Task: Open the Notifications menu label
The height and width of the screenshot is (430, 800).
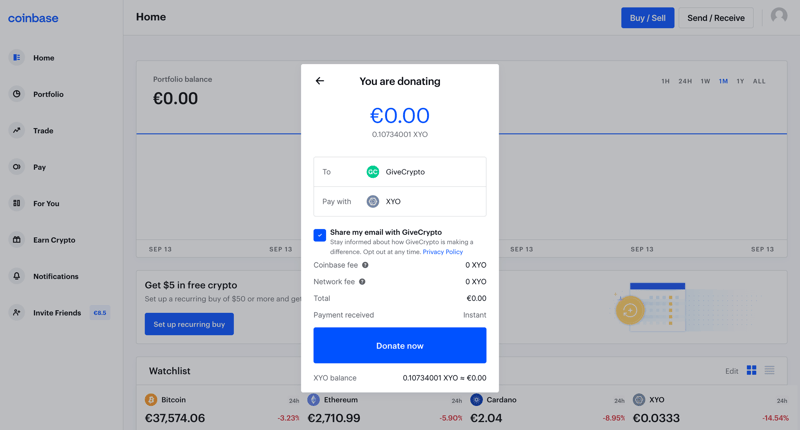Action: (x=56, y=276)
